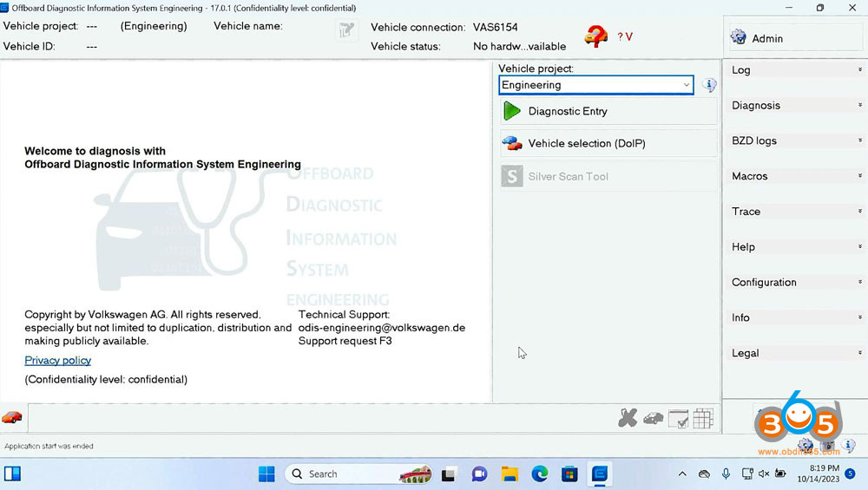Click the odis-engineering@volkswagen.de email text
Screen dimensions: 868x490
[x=381, y=328]
